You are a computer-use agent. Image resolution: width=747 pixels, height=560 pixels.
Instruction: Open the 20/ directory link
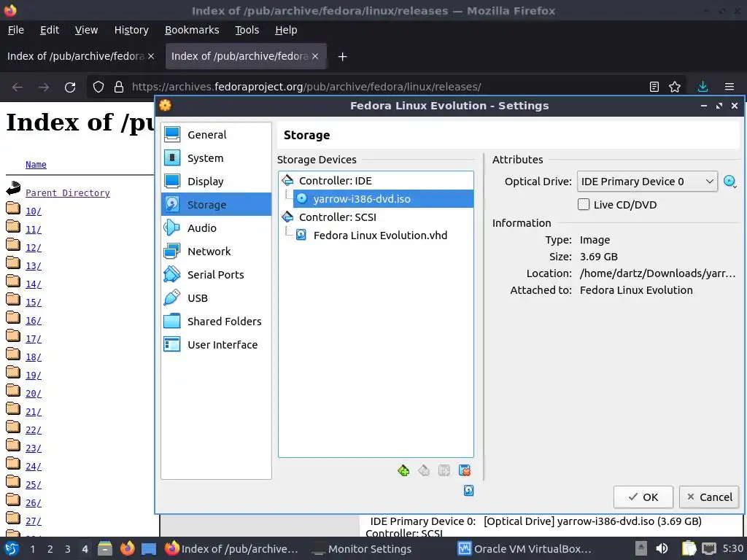pos(34,393)
